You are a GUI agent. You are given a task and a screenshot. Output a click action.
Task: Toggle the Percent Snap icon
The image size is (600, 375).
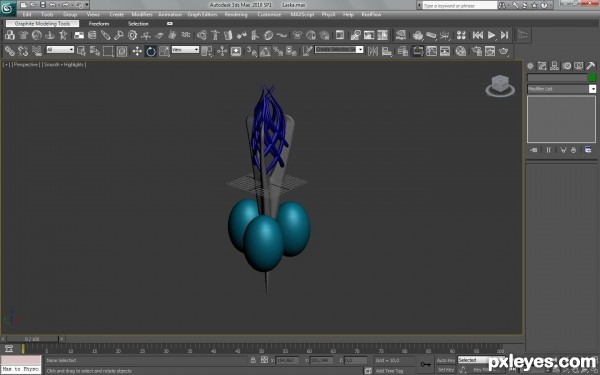point(278,51)
